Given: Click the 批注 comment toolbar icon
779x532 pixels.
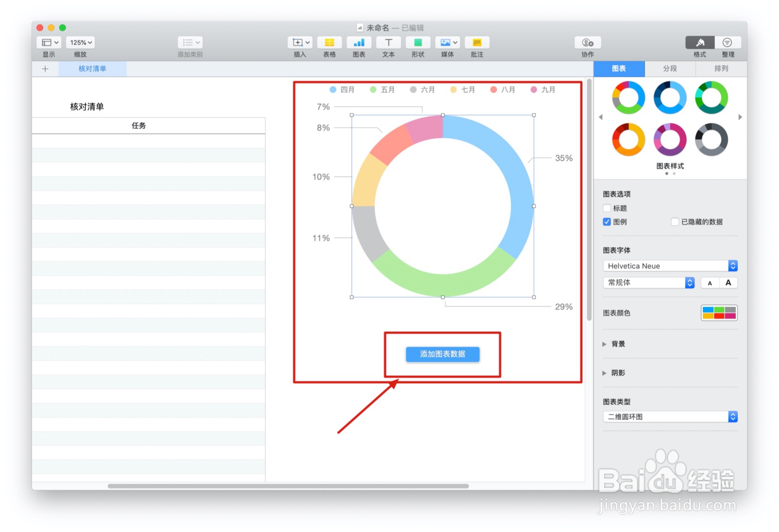Looking at the screenshot, I should (x=477, y=42).
